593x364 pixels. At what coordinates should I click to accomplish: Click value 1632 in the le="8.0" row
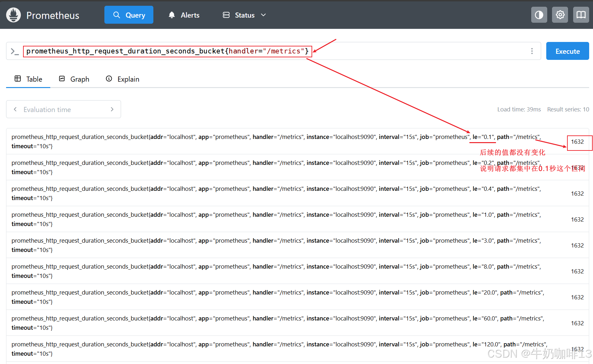[577, 271]
